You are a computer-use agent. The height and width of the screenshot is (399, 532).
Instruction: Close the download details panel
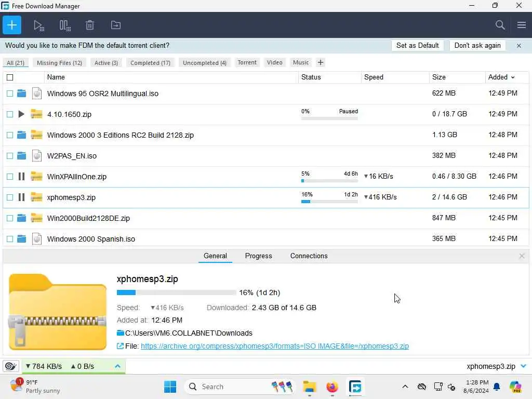[x=522, y=256]
